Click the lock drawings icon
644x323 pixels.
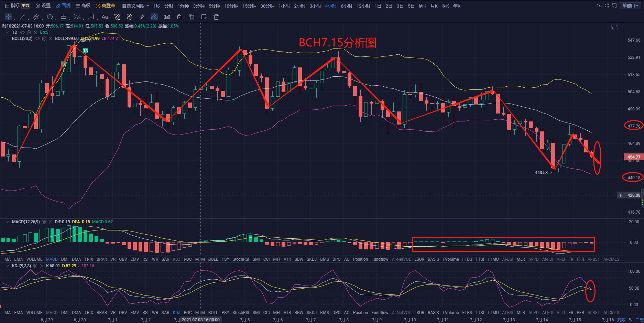click(x=179, y=17)
